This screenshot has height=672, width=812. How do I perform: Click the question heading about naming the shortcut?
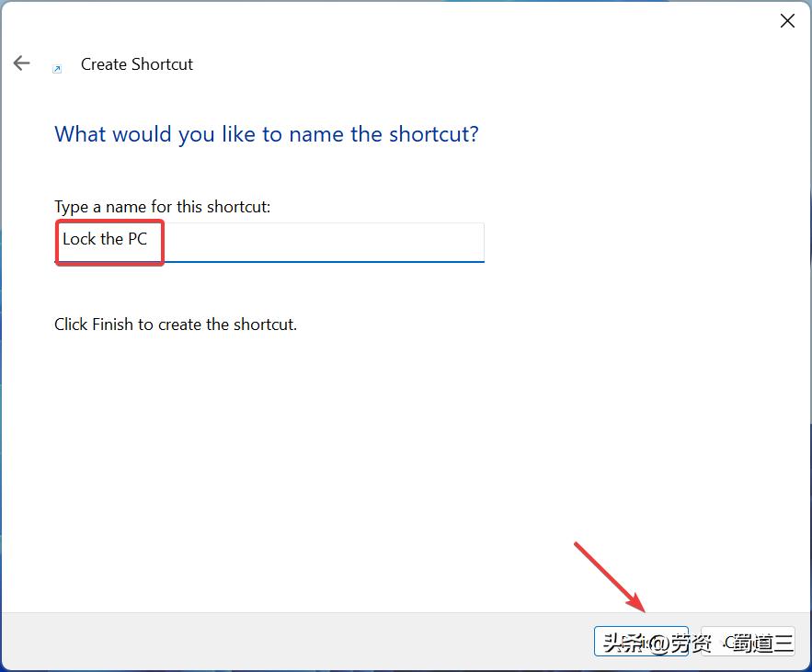tap(266, 133)
